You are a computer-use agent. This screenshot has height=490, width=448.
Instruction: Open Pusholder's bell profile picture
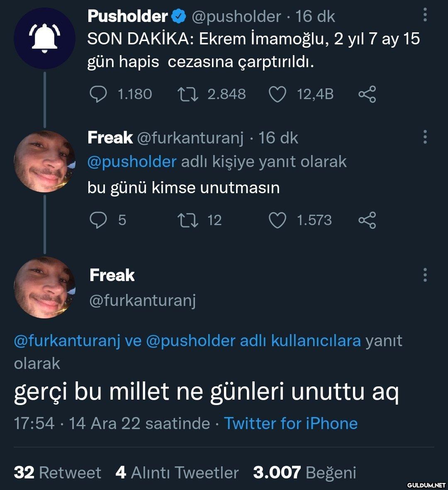[x=45, y=38]
